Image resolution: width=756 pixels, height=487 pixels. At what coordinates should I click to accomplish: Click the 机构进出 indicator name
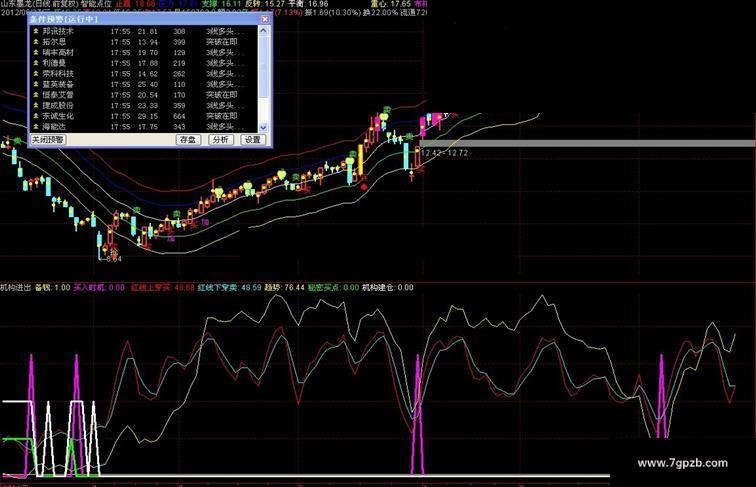coord(15,287)
